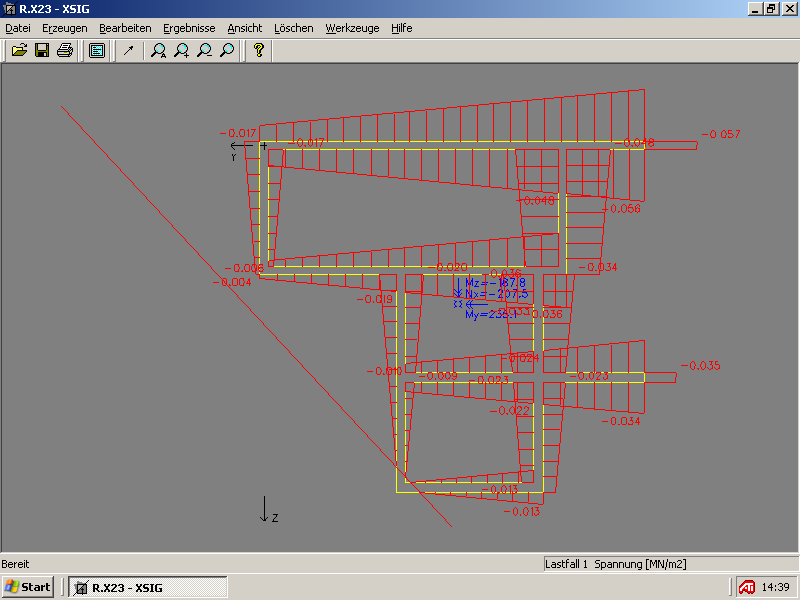The image size is (800, 600).
Task: Click the R.X23 - XSIG taskbar button
Action: pos(148,587)
